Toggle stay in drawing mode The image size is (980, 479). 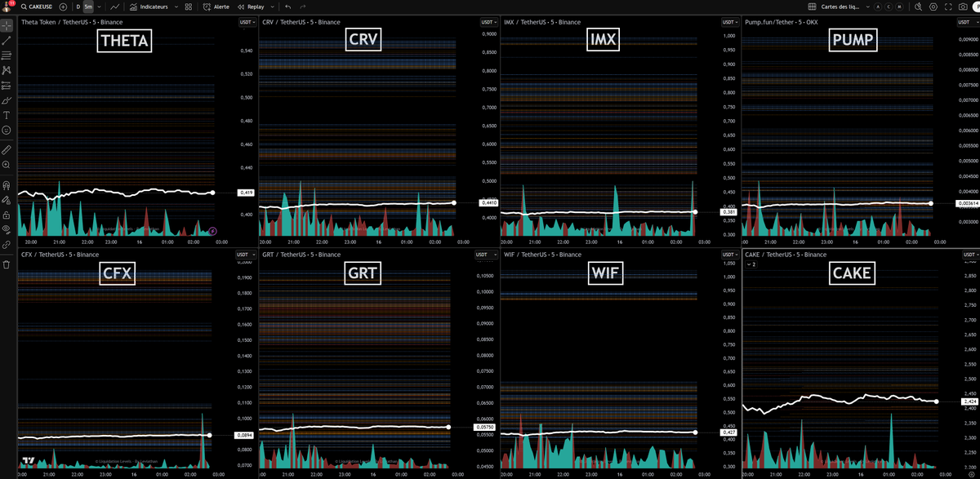(x=7, y=200)
